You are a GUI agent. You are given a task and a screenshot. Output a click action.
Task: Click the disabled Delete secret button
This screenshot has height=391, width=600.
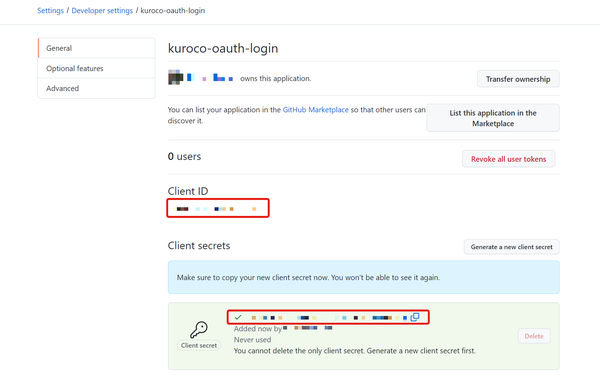534,336
